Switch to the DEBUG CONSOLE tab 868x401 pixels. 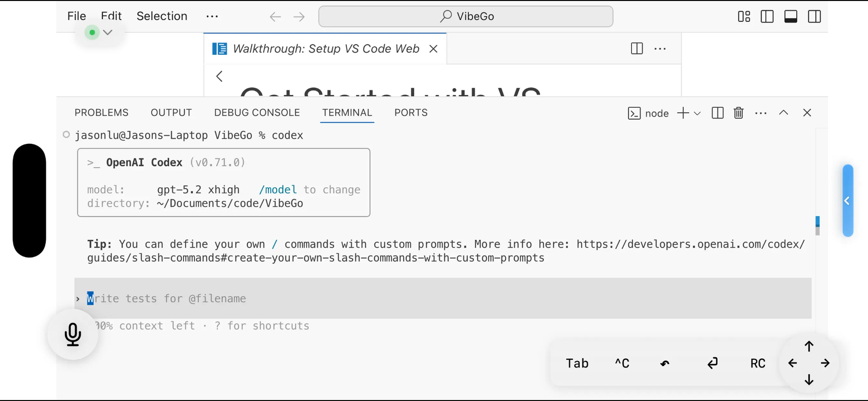(257, 113)
